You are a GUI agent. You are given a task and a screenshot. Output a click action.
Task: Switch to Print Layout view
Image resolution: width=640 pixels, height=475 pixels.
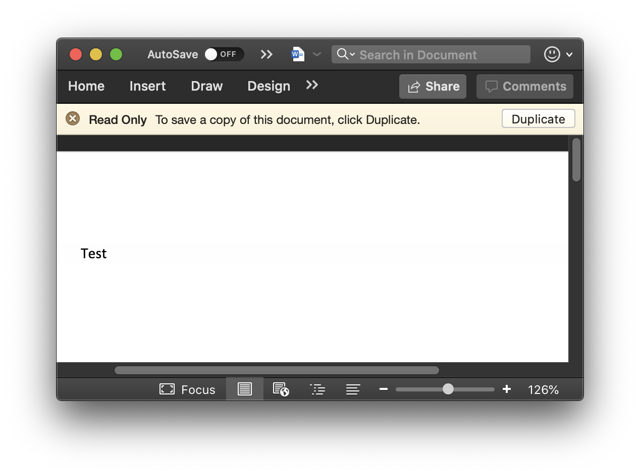coord(245,389)
